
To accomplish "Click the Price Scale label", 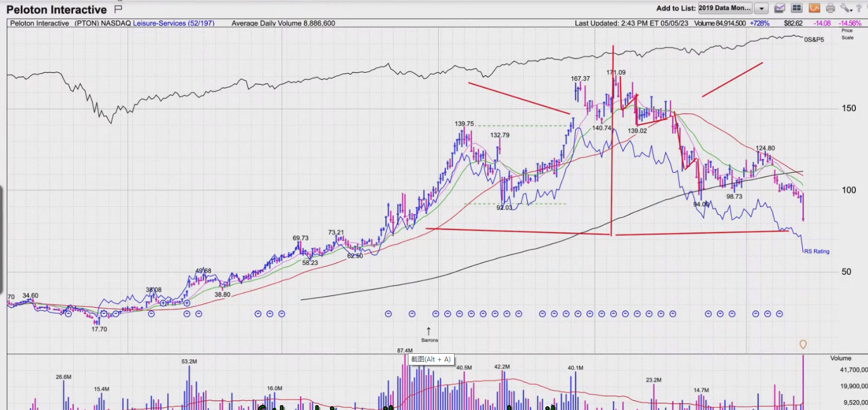I will 847,34.
